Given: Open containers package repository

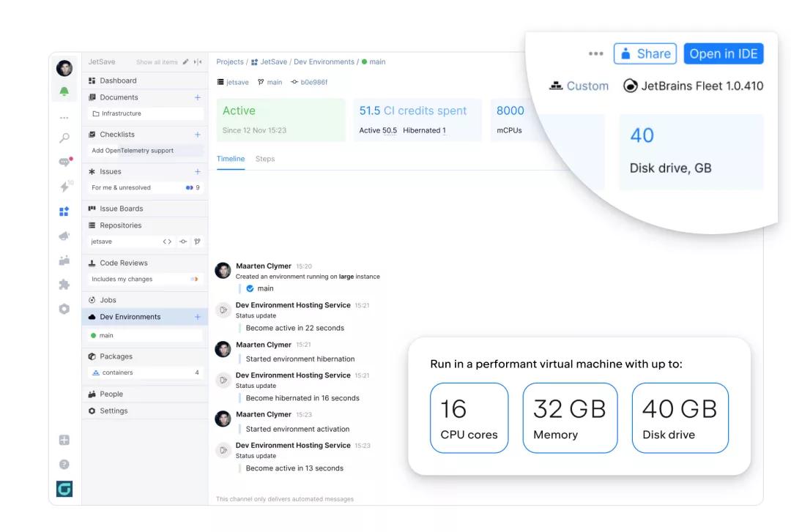Looking at the screenshot, I should [145, 372].
